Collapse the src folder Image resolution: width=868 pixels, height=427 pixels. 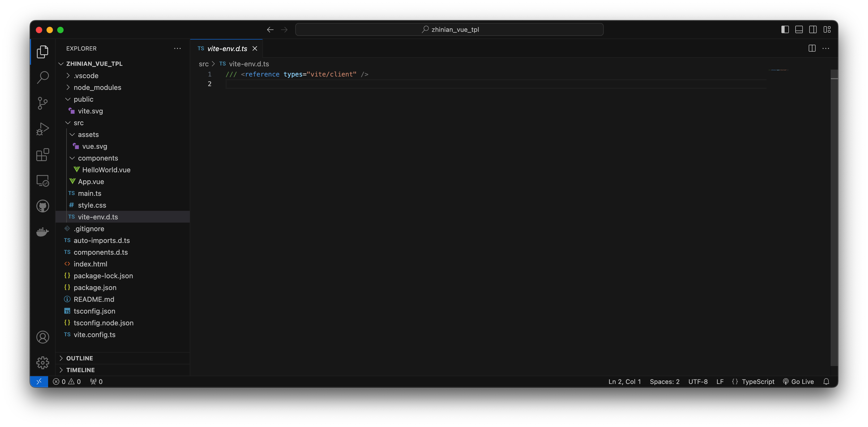tap(123, 123)
